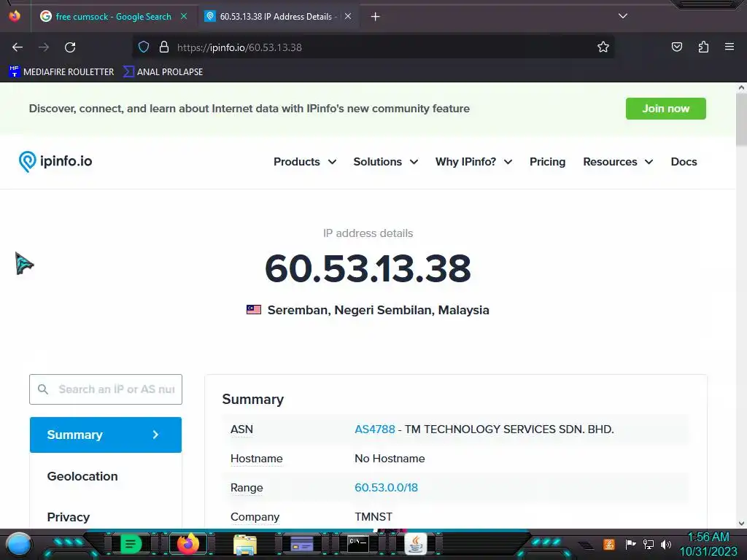Click the Malaysia flag icon
Image resolution: width=747 pixels, height=560 pixels.
[x=253, y=310]
